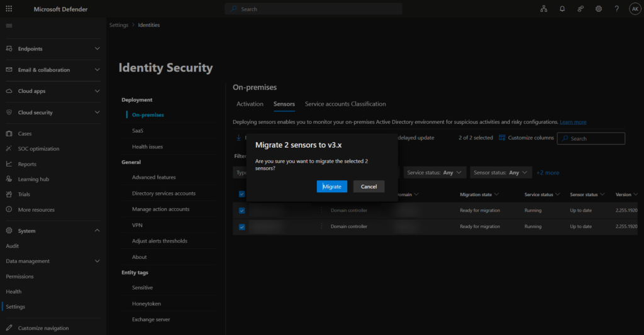The image size is (644, 335).
Task: Click the More resources info icon
Action: (9, 209)
